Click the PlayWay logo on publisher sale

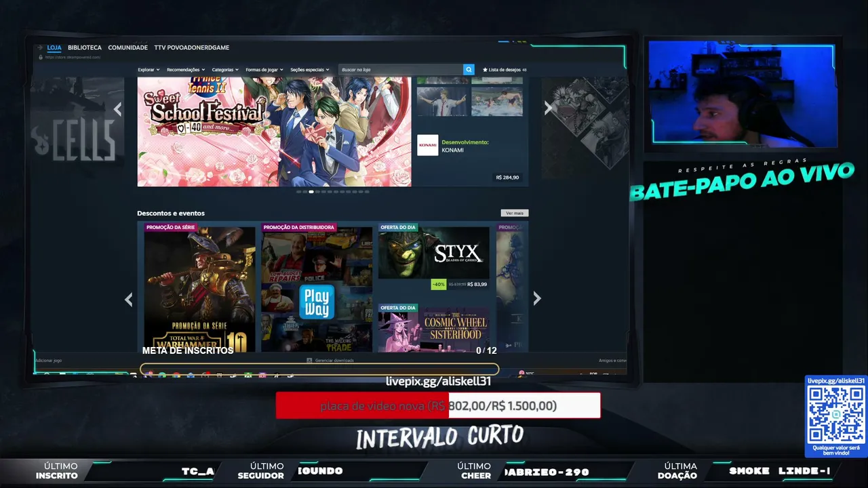pos(317,302)
